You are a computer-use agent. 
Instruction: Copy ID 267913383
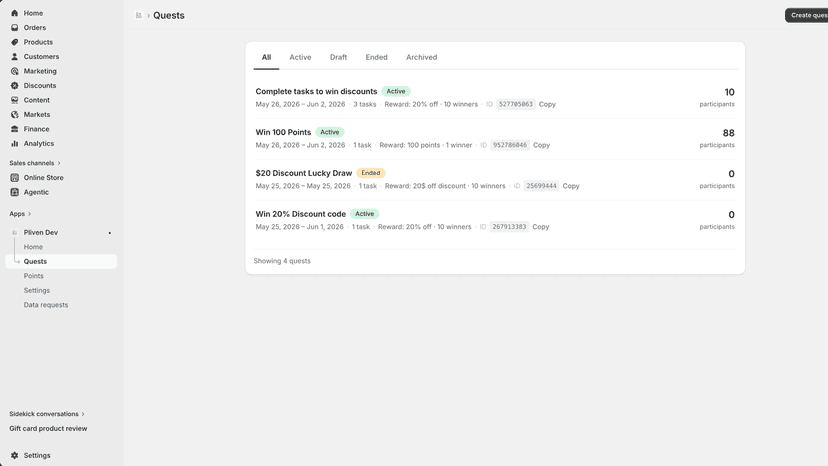click(541, 227)
